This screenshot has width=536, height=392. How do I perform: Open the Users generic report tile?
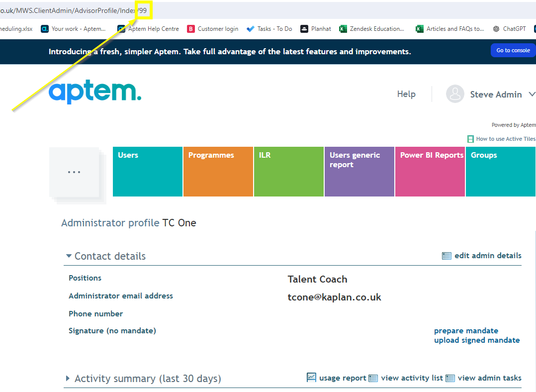[x=359, y=172]
